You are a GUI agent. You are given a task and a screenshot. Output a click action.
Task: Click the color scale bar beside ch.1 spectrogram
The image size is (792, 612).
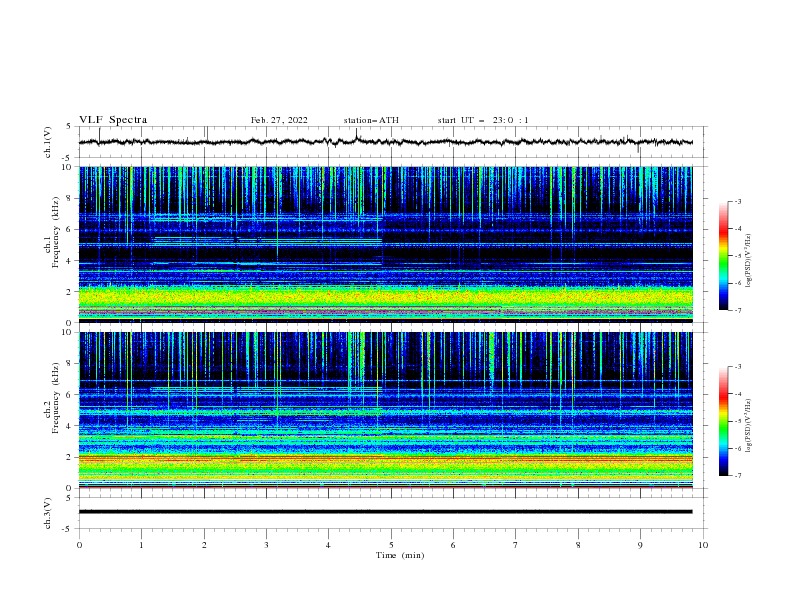(723, 255)
